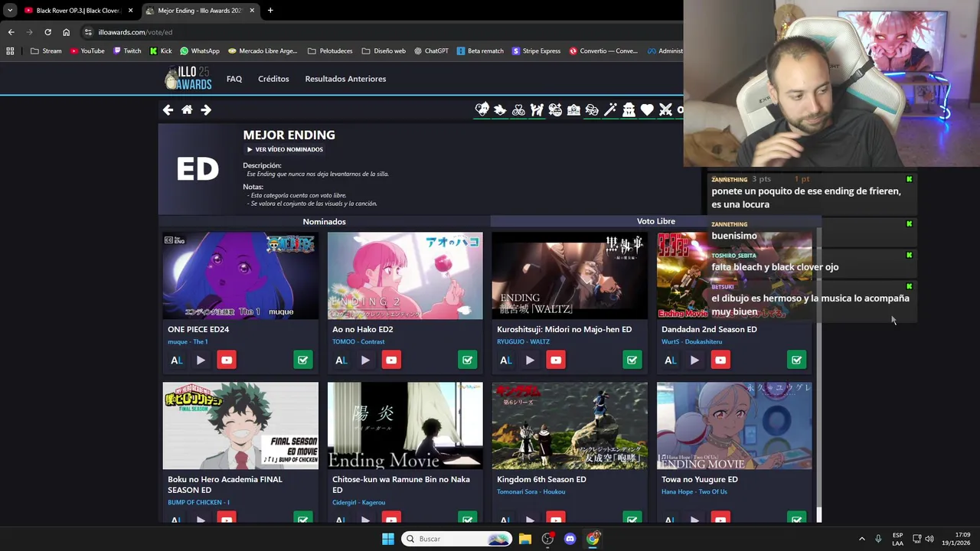Play preview of Ao no Hako ED2
This screenshot has height=551, width=980.
pos(365,360)
